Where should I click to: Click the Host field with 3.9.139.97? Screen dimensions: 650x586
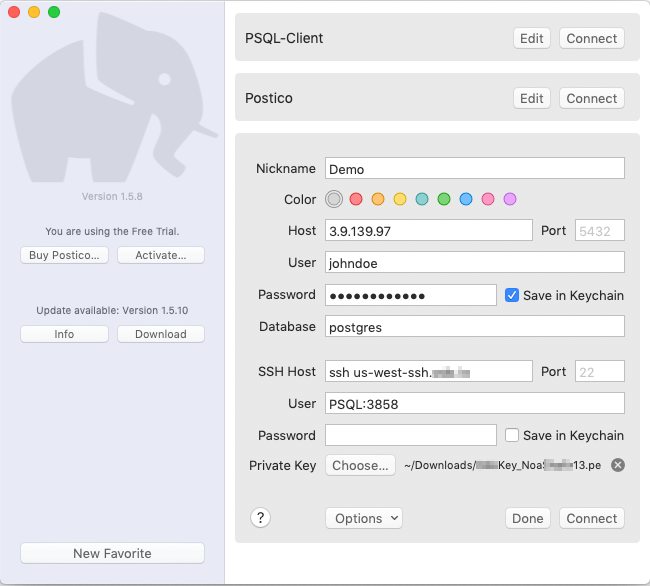429,230
